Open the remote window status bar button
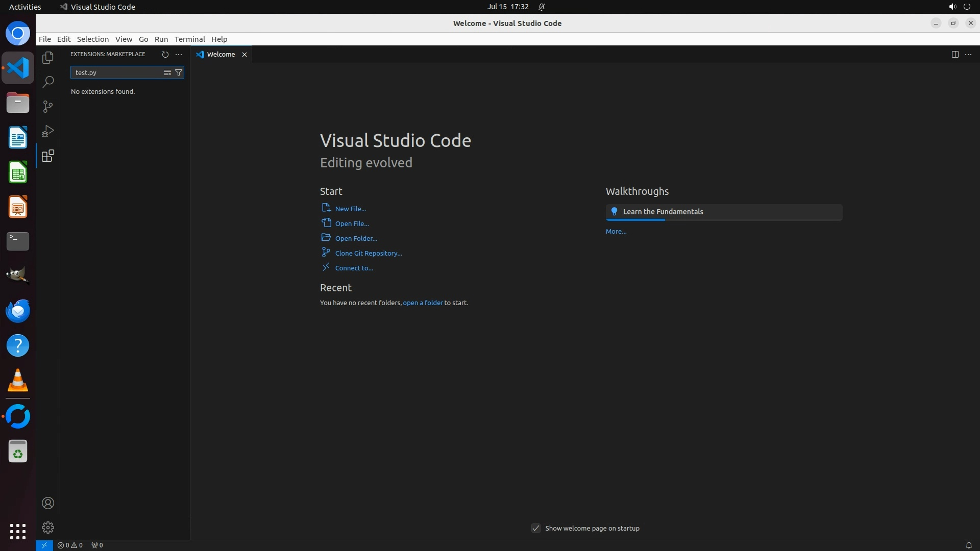This screenshot has width=980, height=551. coord(44,545)
